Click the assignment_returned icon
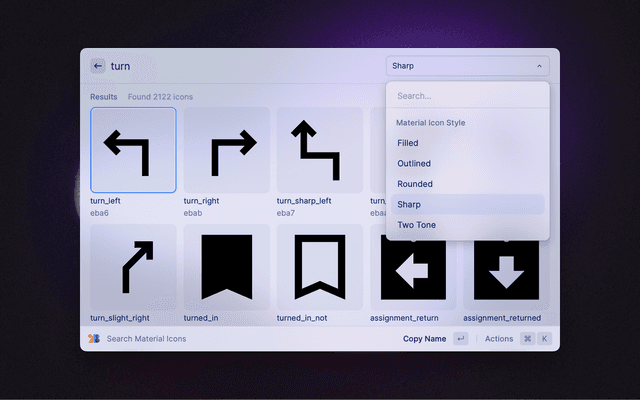640x400 pixels. click(505, 267)
